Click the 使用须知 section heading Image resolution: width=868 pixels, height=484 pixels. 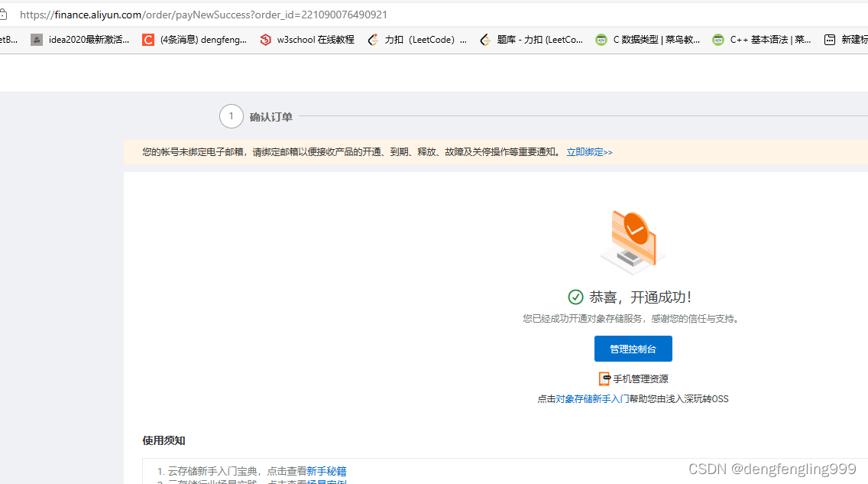(164, 440)
